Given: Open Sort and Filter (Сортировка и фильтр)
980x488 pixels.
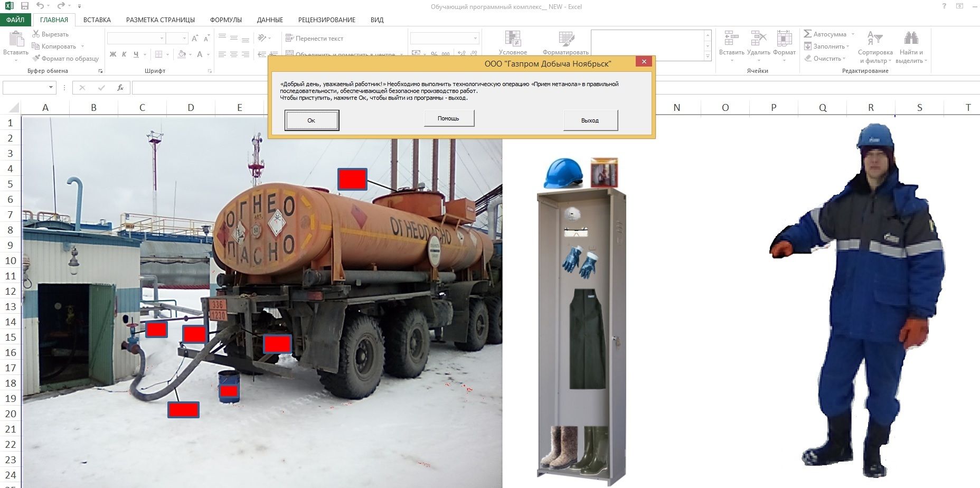Looking at the screenshot, I should [x=875, y=46].
